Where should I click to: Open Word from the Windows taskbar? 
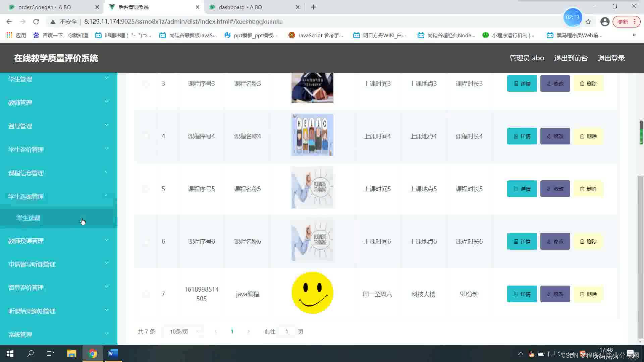(x=113, y=353)
